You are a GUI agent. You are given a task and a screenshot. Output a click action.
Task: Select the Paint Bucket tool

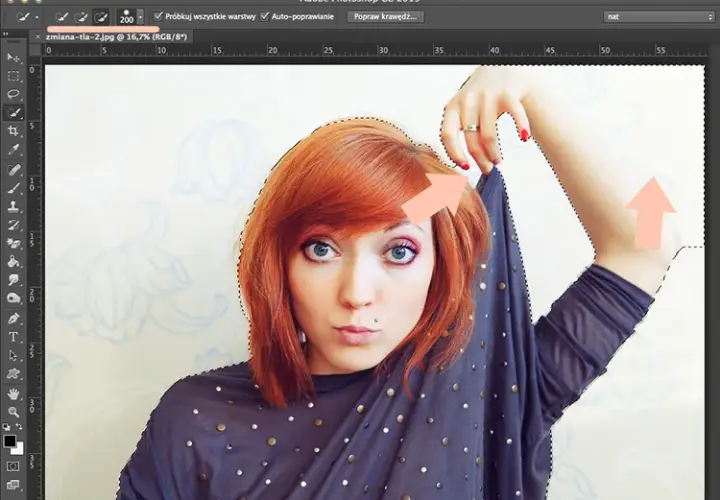point(13,261)
